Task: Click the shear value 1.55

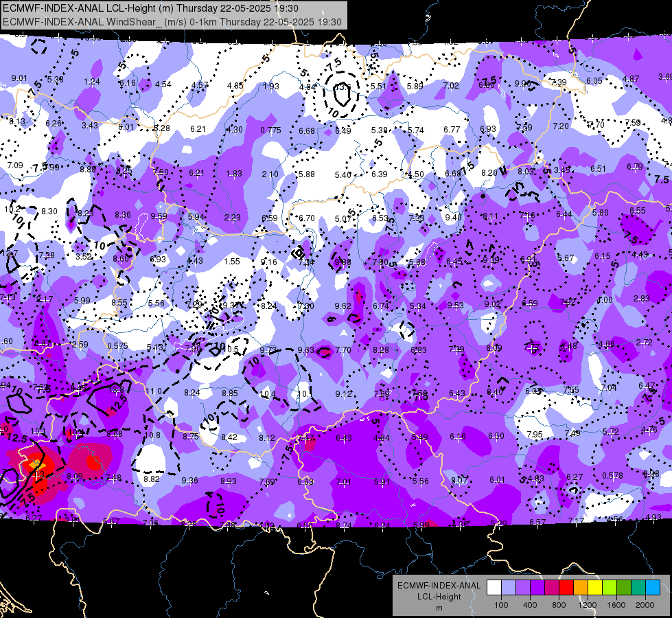Action: coord(232,261)
